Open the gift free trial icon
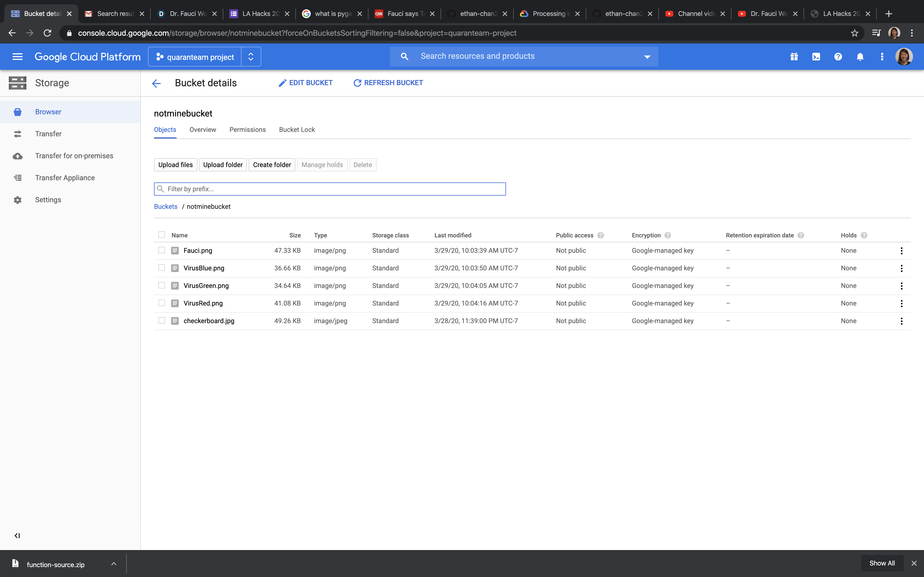The height and width of the screenshot is (577, 924). coord(794,57)
